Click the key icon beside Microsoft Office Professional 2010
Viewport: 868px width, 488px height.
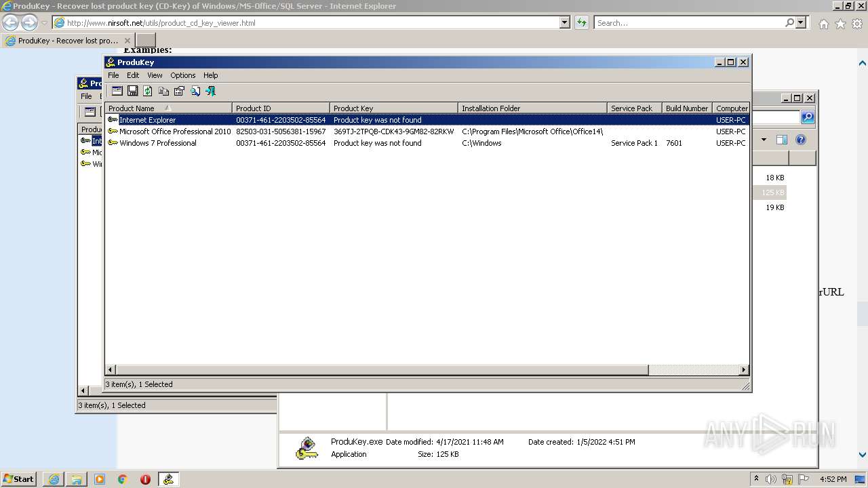pyautogui.click(x=113, y=131)
